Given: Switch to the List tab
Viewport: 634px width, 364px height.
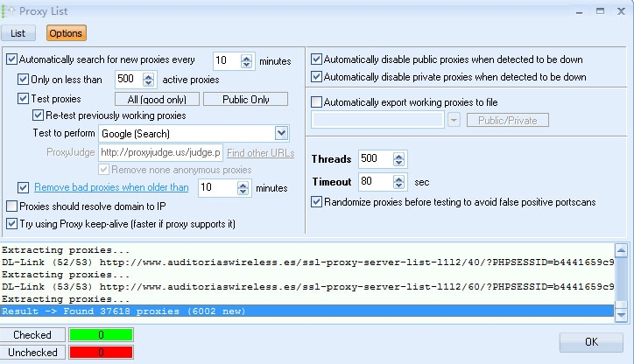Looking at the screenshot, I should pyautogui.click(x=18, y=33).
